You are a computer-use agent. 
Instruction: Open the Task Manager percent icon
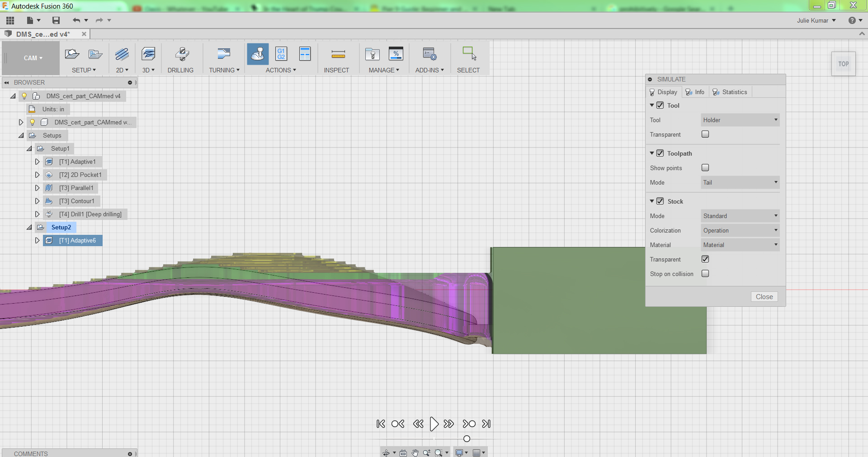coord(396,54)
